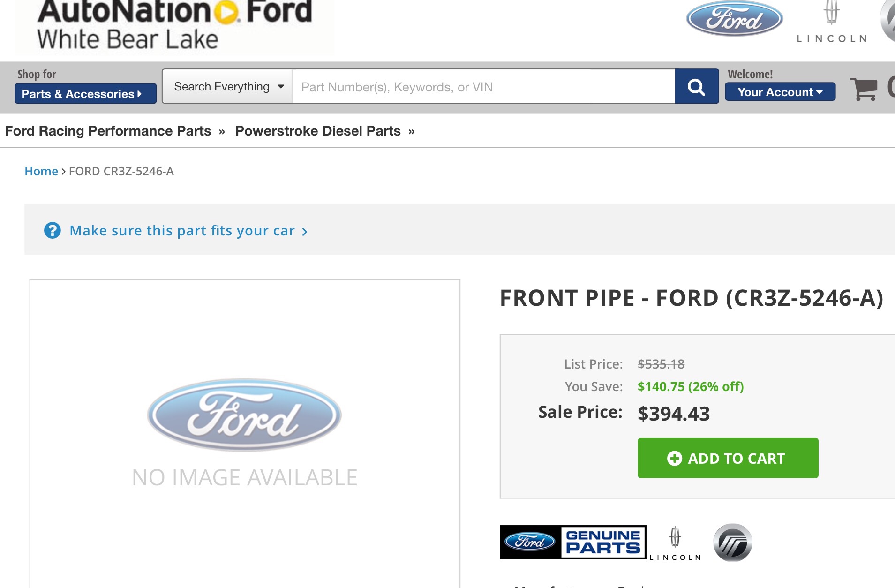
Task: Click the Ford Genuine Parts badge
Action: [x=572, y=542]
